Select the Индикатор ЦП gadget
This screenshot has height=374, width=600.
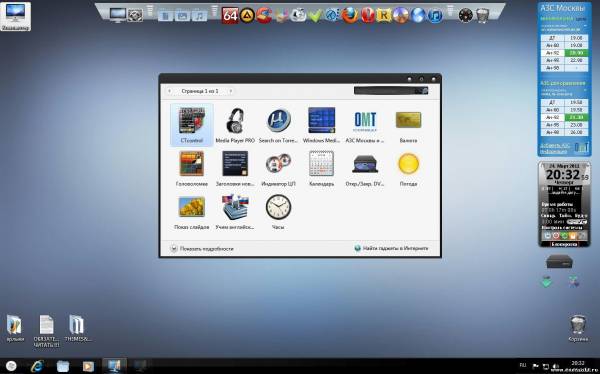tap(278, 168)
